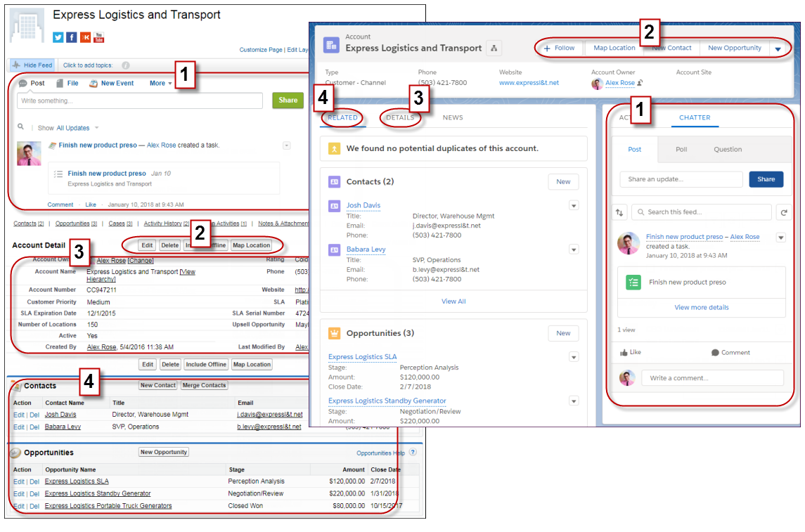Viewport: 805px width, 532px height.
Task: Click New in the Lightning Opportunities card
Action: [563, 333]
